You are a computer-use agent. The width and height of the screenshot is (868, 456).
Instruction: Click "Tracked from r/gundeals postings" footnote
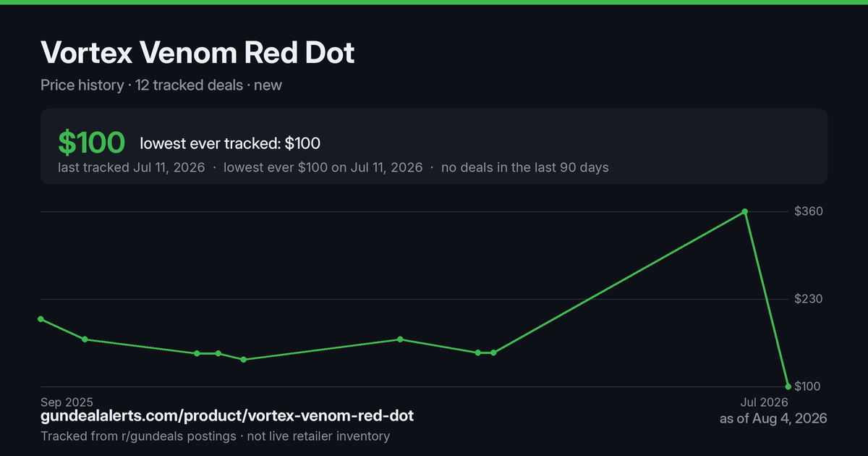[x=137, y=436]
